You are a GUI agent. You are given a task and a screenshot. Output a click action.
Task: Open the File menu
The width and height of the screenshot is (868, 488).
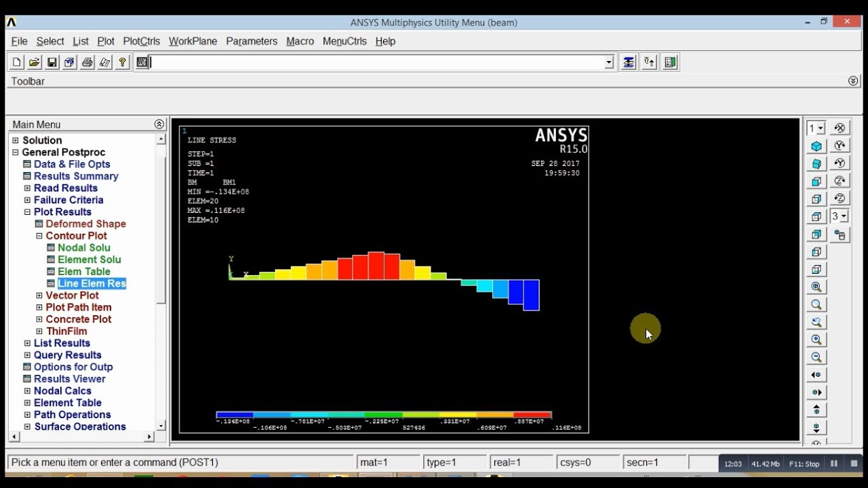19,41
